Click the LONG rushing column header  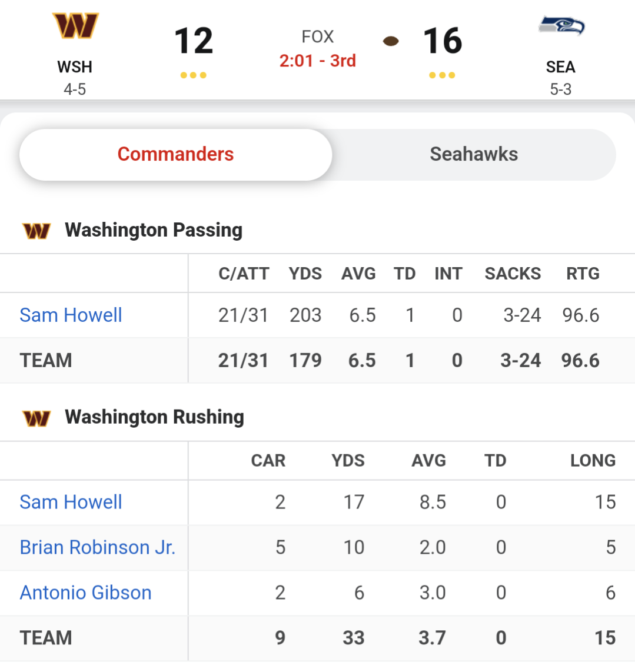593,461
